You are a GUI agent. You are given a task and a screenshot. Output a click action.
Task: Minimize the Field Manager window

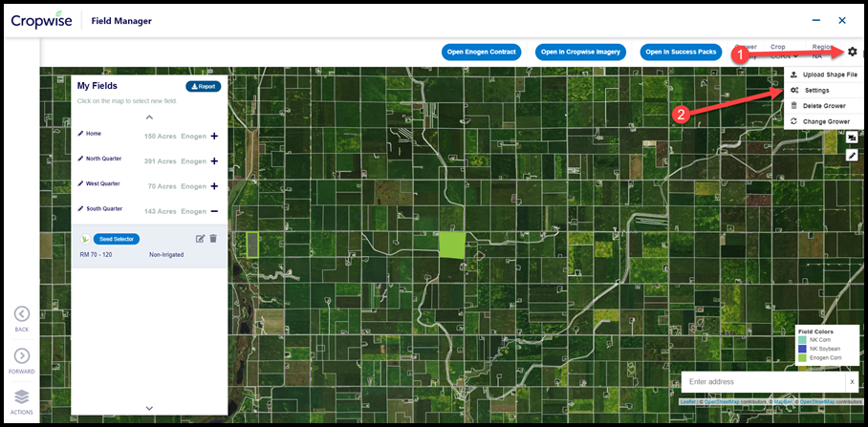[x=816, y=20]
